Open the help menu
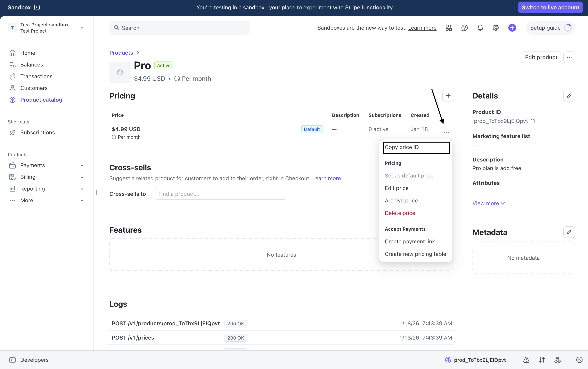The image size is (588, 369). tap(464, 27)
